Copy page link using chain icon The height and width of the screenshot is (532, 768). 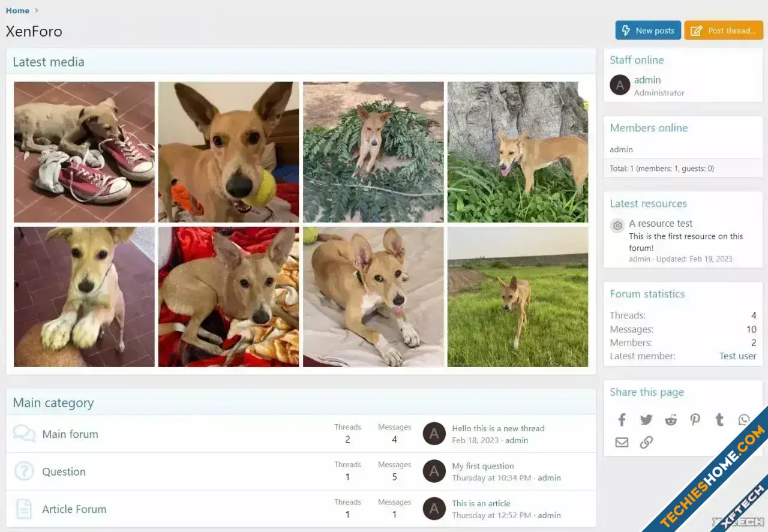point(646,443)
